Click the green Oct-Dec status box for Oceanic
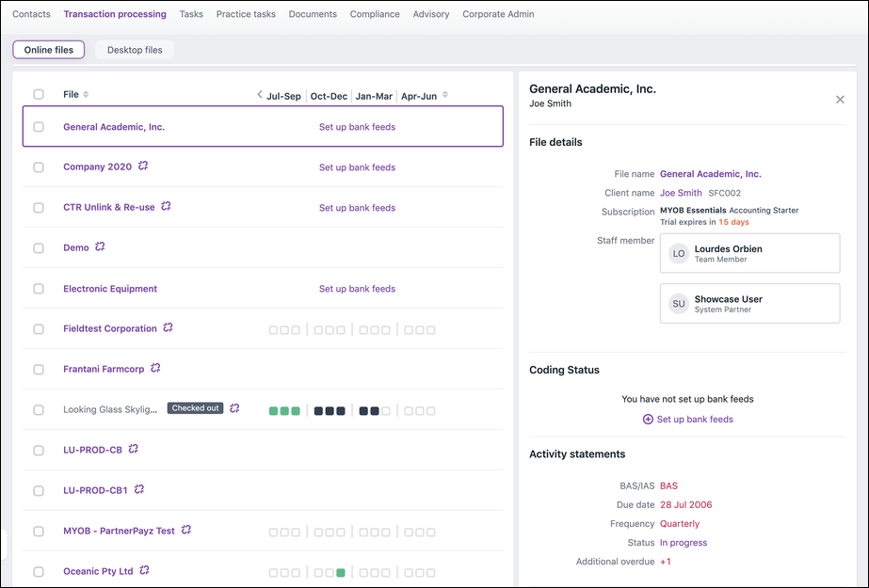869x588 pixels. (x=341, y=572)
